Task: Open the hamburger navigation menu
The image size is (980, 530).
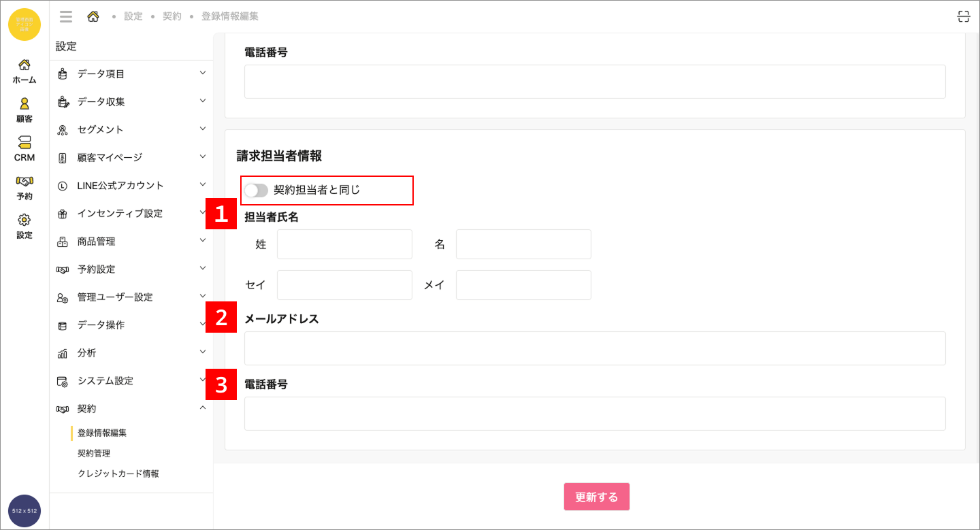Action: [x=65, y=16]
